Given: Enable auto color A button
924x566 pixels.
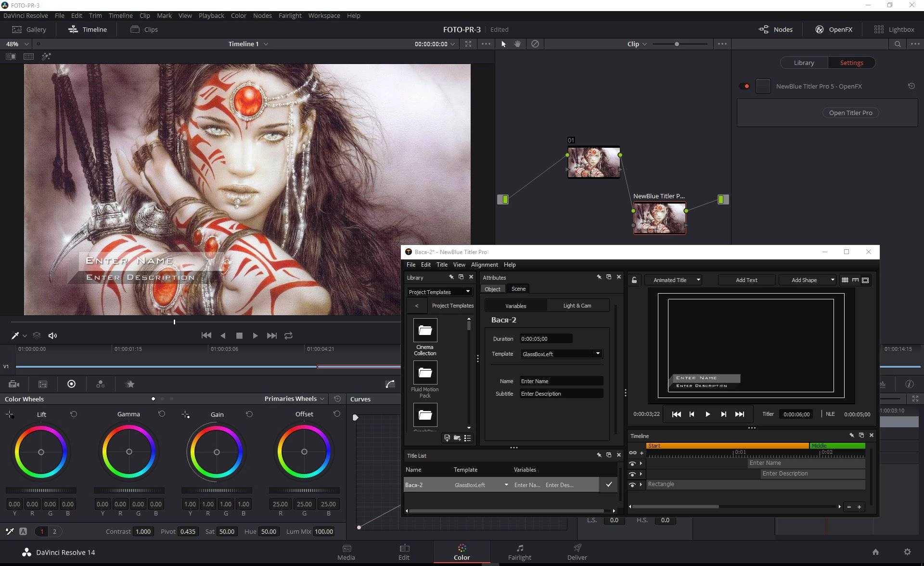Looking at the screenshot, I should tap(23, 531).
